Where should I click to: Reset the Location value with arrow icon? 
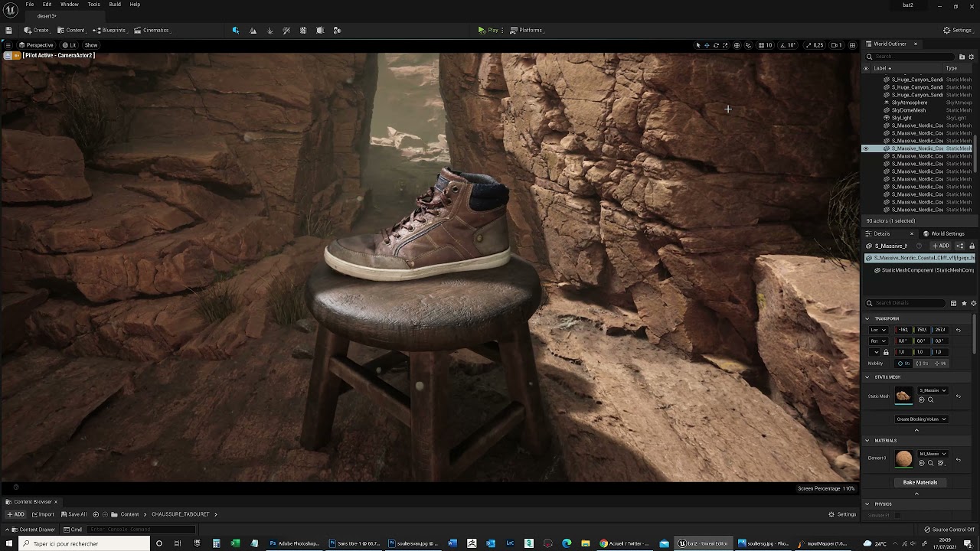[x=958, y=330]
